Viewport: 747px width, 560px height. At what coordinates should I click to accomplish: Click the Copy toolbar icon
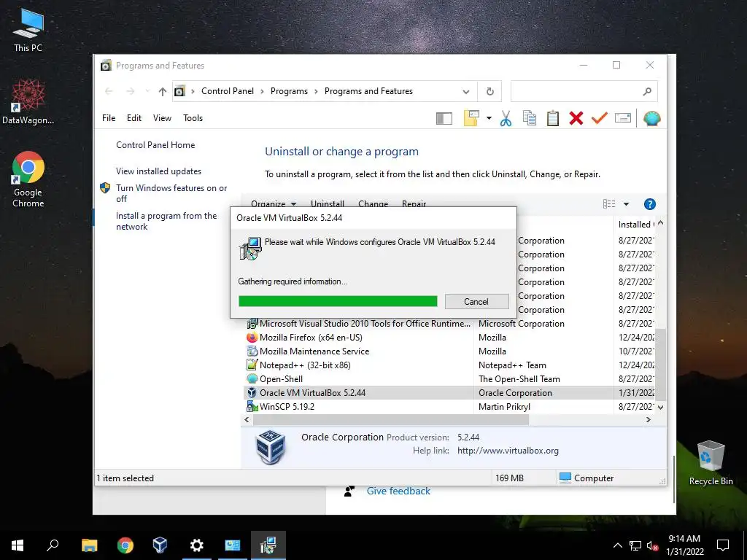click(530, 118)
